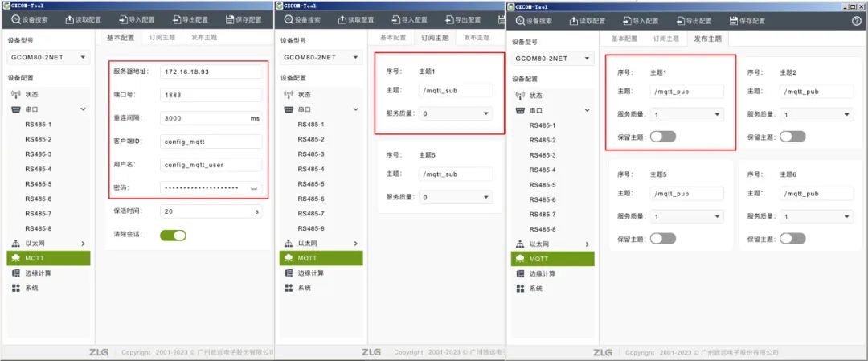
Task: Click 导入配置 in the 发布主题 window toolbar
Action: tap(641, 20)
